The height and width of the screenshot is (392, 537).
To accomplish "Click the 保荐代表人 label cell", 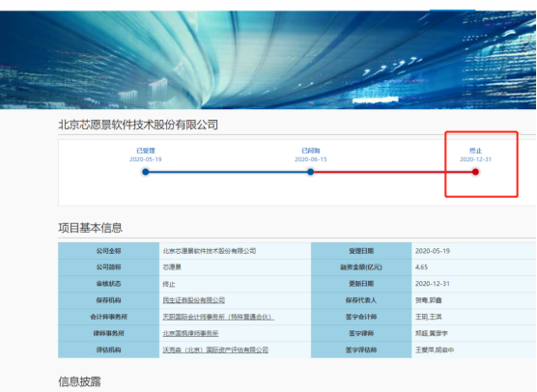I will pyautogui.click(x=361, y=300).
